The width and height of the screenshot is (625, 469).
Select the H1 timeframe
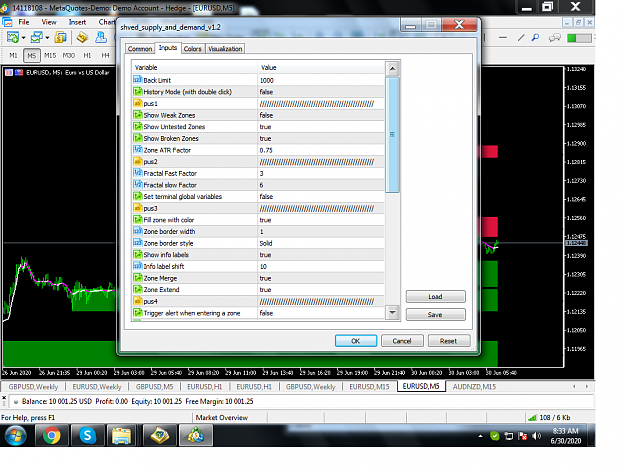click(x=87, y=55)
